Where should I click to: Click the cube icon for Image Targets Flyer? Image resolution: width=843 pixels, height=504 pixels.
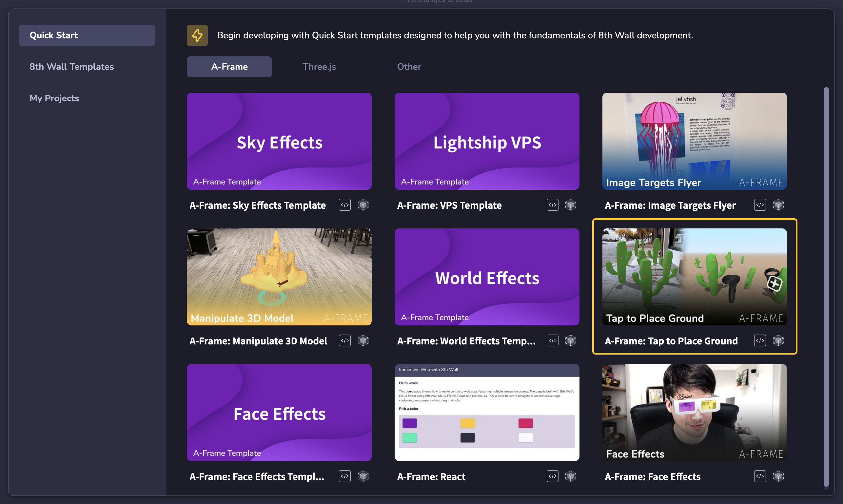(778, 205)
